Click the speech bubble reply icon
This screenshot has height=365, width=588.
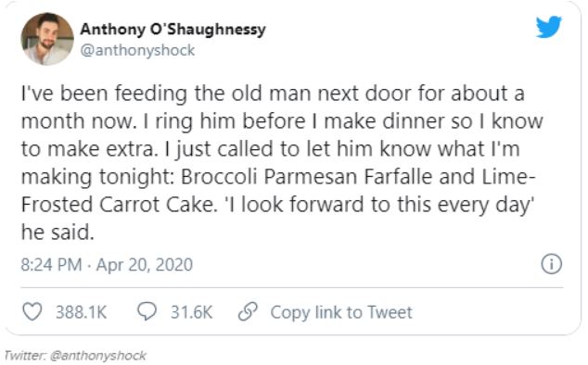click(x=147, y=311)
